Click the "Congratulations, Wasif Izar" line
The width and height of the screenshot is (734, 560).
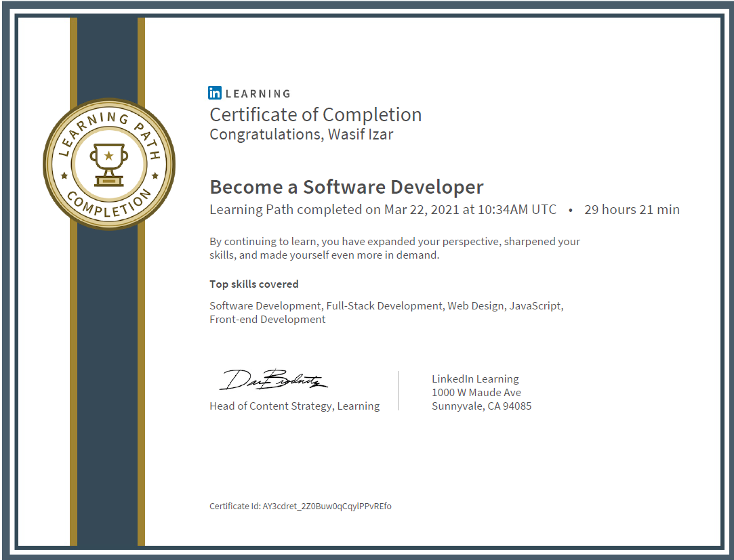coord(301,134)
